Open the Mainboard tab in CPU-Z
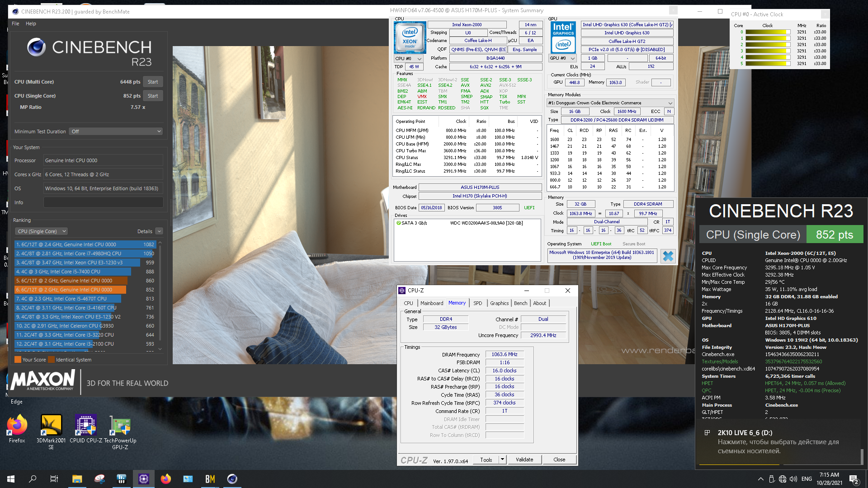868x488 pixels. pos(431,303)
